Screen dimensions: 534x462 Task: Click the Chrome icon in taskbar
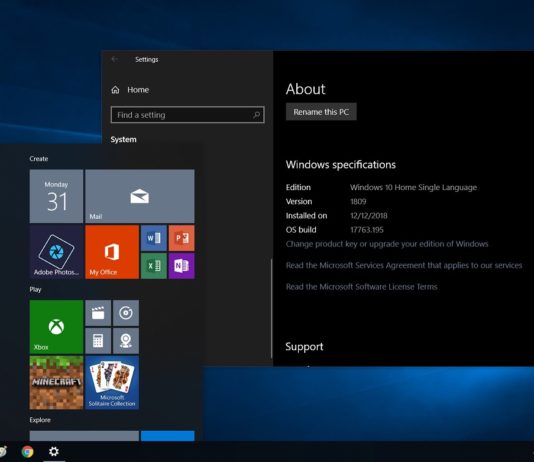pyautogui.click(x=28, y=451)
